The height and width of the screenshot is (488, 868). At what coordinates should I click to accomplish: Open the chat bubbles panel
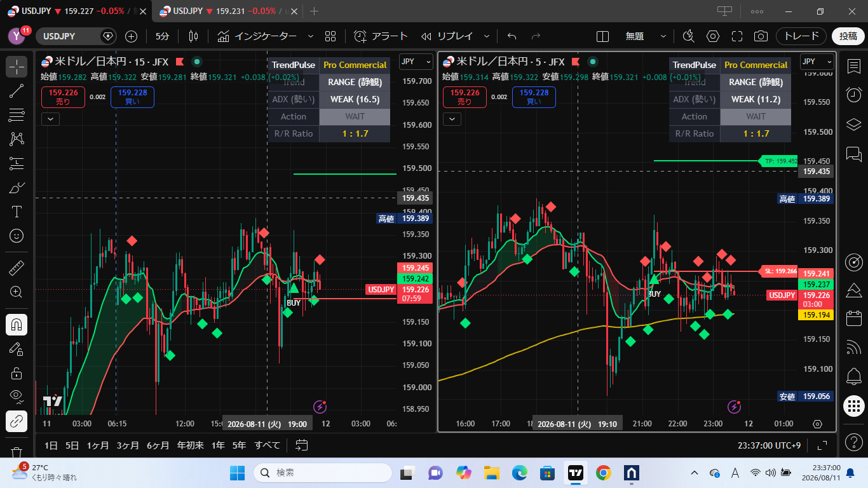coord(854,153)
